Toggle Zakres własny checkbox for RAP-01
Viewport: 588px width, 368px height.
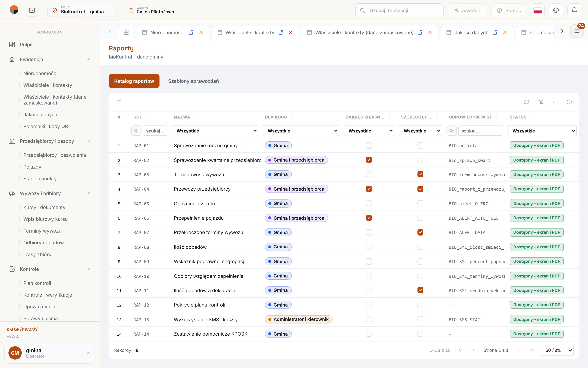[x=369, y=146]
